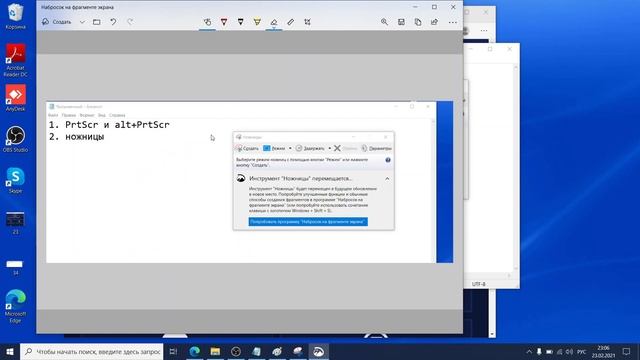Select the eraser tool

pyautogui.click(x=274, y=22)
